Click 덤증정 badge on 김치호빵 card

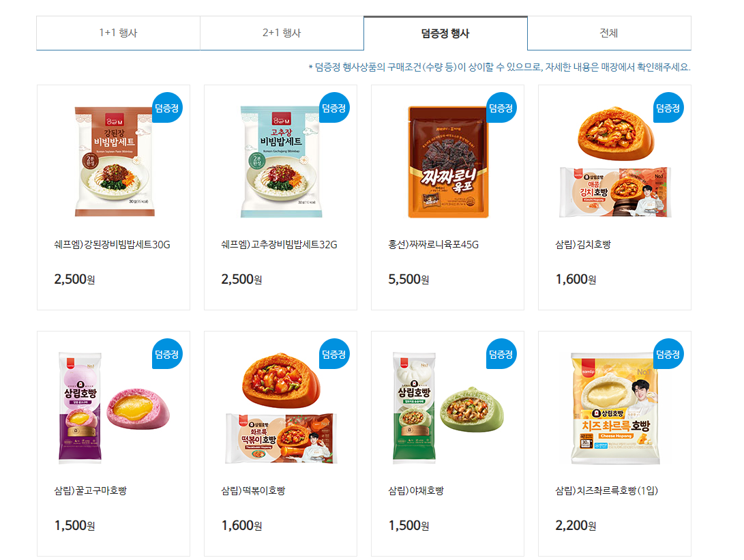point(668,108)
